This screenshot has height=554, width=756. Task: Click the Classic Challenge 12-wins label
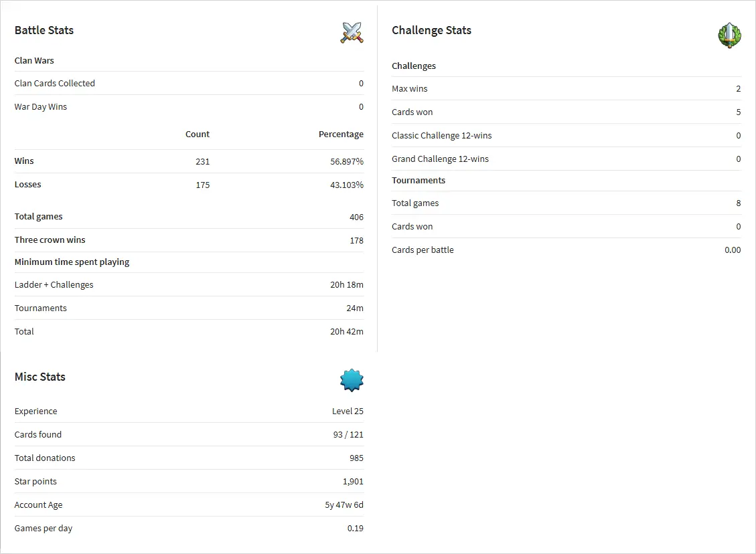pyautogui.click(x=441, y=136)
